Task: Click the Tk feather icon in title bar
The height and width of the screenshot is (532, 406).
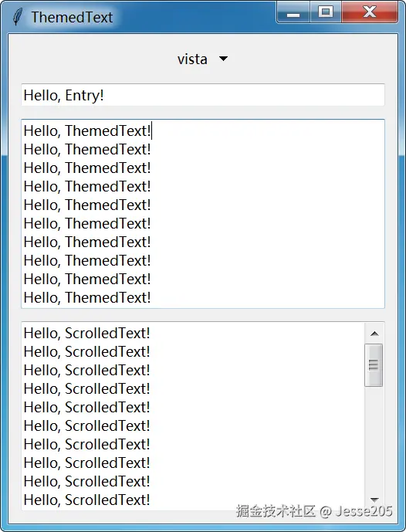Action: (18, 17)
